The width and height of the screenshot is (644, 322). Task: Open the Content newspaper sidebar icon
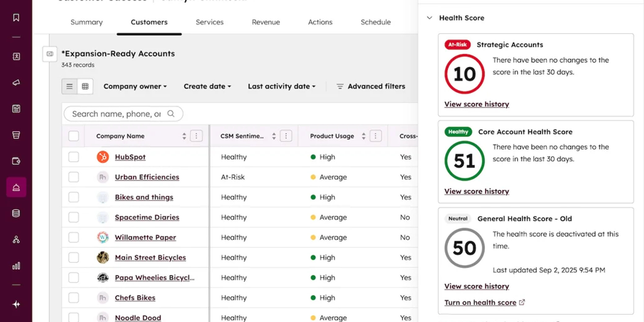[16, 109]
